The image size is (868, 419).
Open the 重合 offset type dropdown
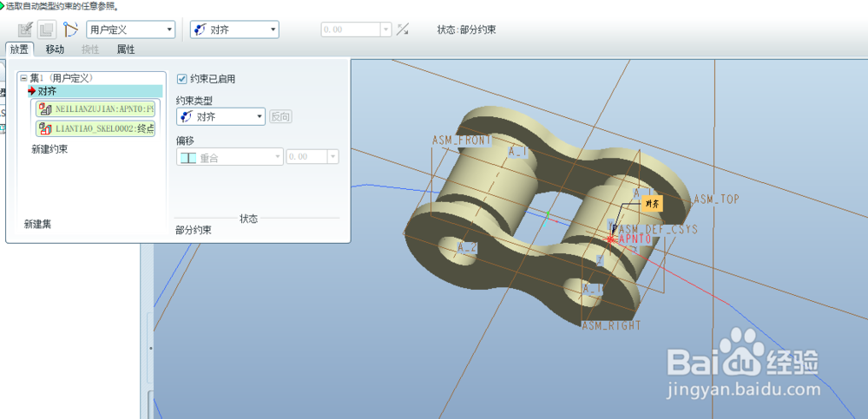[230, 157]
